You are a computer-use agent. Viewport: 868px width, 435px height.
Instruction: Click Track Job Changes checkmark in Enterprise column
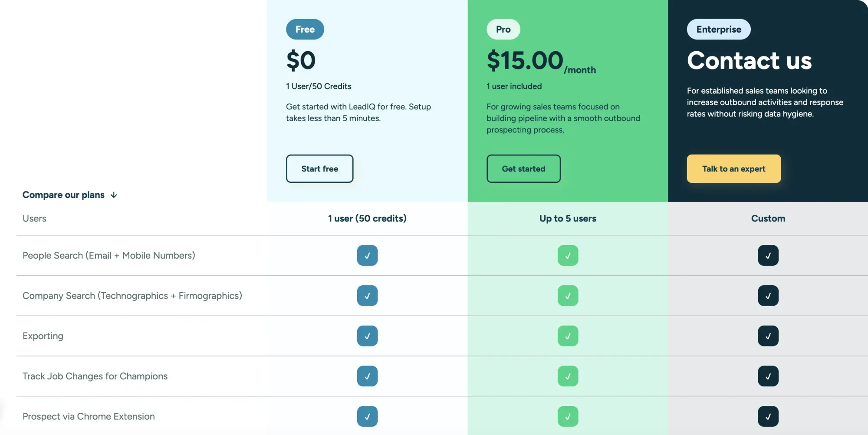click(768, 376)
